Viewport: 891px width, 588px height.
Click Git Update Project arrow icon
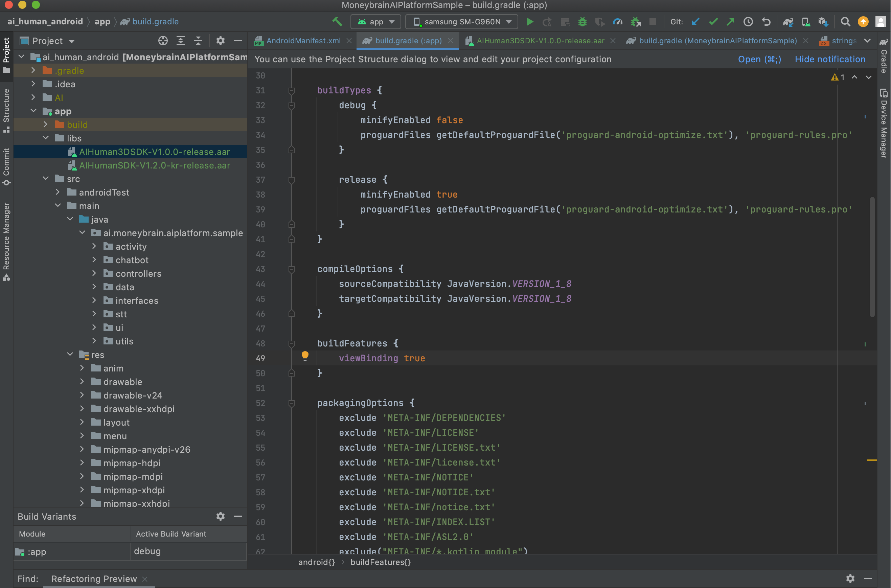coord(695,22)
